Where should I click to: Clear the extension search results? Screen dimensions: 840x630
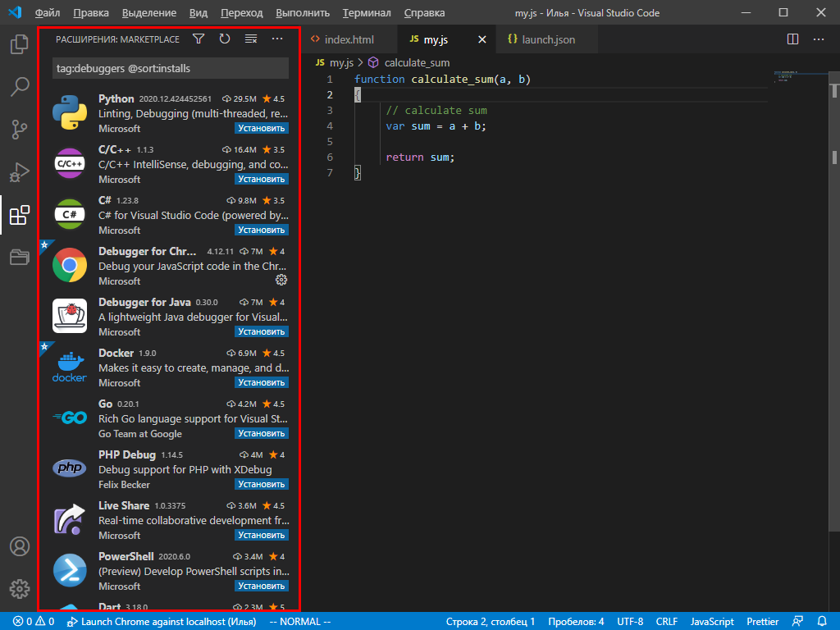tap(250, 39)
